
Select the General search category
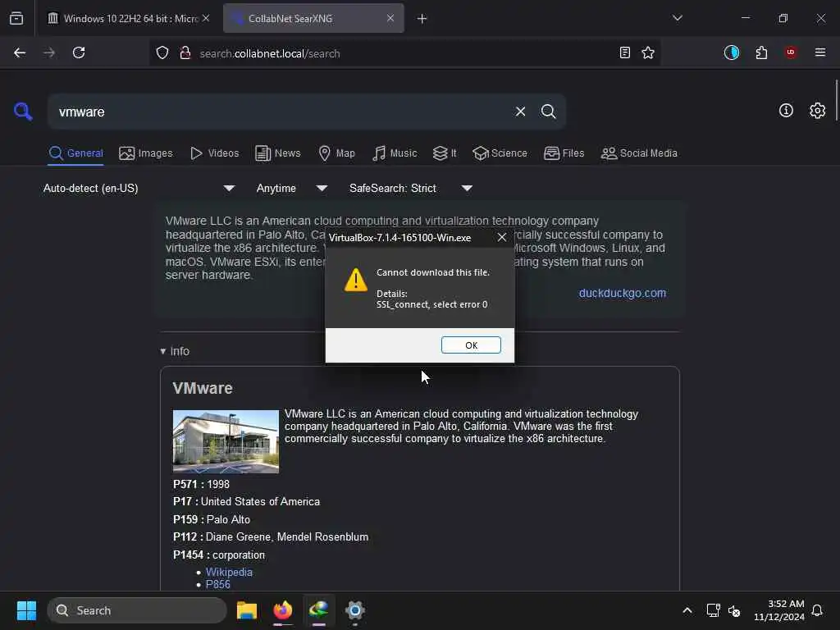[x=76, y=153]
